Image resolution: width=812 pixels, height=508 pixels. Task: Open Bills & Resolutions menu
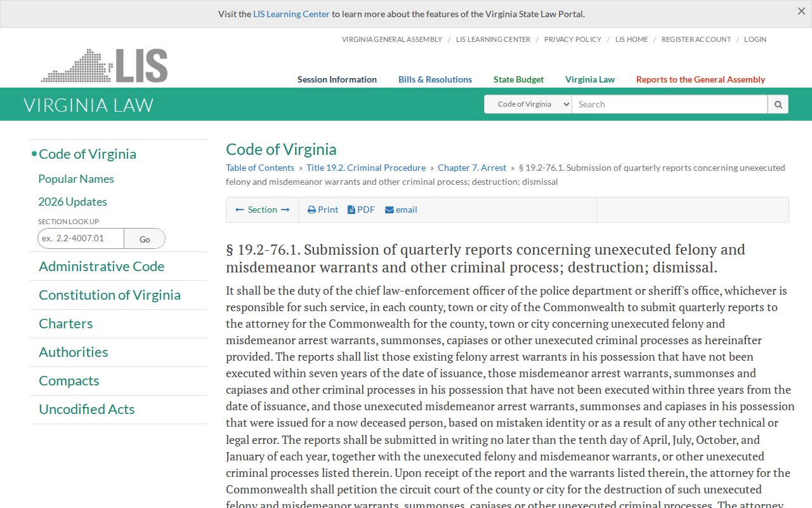tap(435, 79)
